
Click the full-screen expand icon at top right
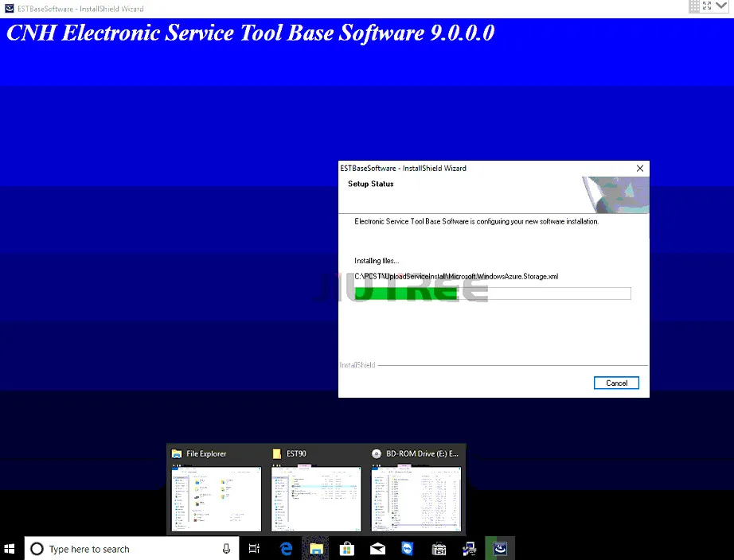pos(707,6)
